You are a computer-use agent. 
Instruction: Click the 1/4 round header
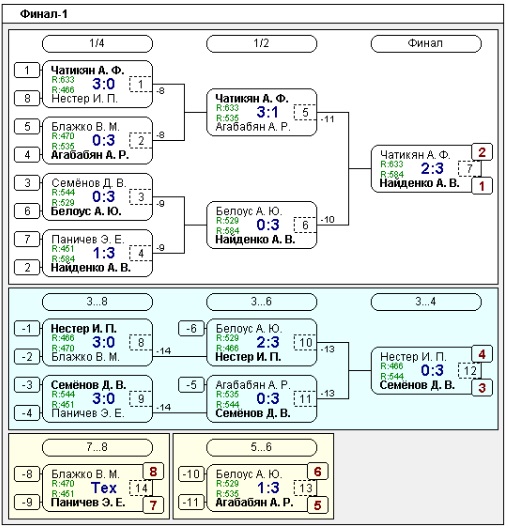pyautogui.click(x=97, y=44)
